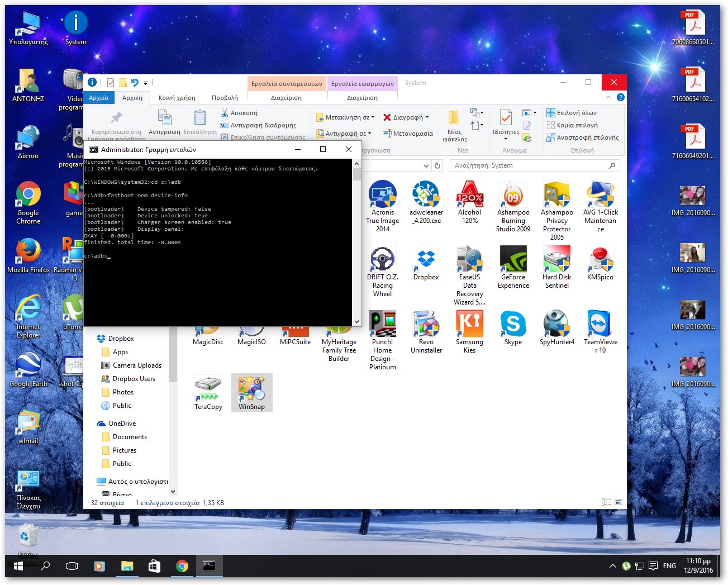This screenshot has width=728, height=585.
Task: Expand the Move to (Μετακίνηση σε) dropdown
Action: [373, 117]
